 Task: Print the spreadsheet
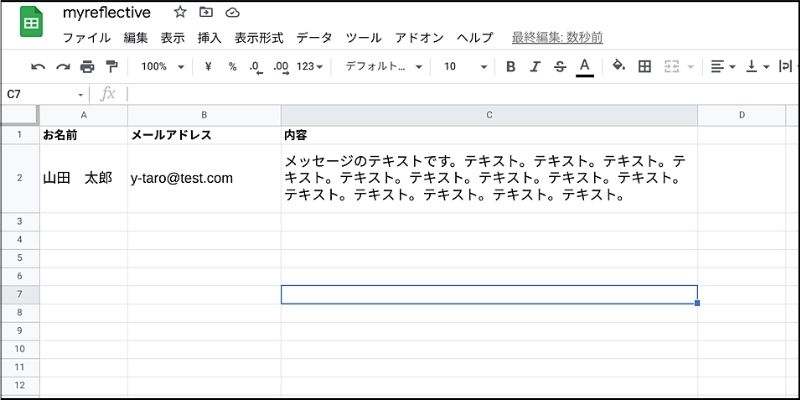click(87, 66)
